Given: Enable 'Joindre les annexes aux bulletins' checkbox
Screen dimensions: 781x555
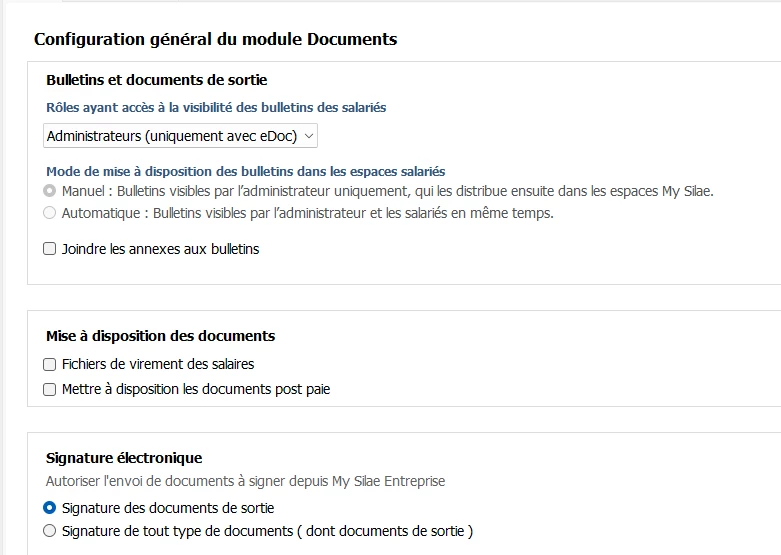Looking at the screenshot, I should coord(49,249).
